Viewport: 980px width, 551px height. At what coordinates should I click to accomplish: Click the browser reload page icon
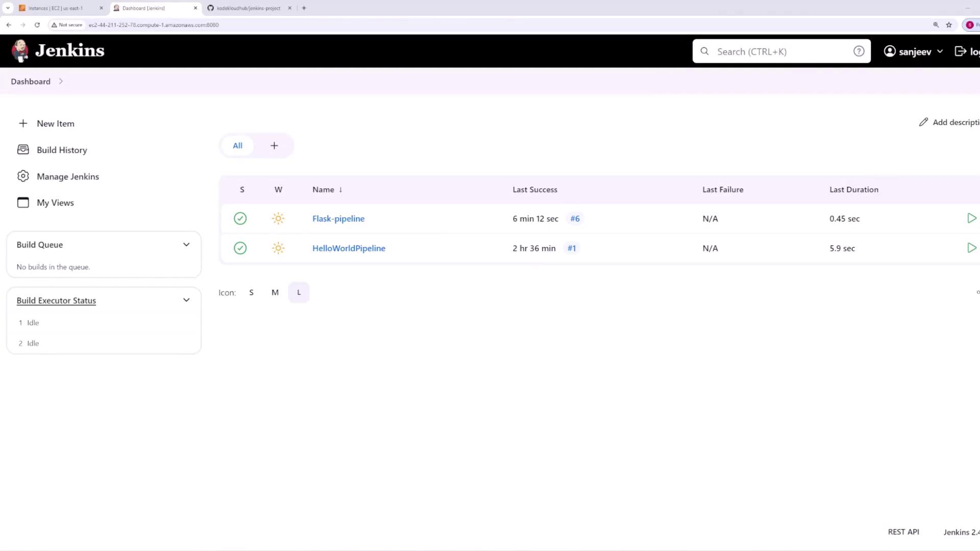tap(37, 24)
